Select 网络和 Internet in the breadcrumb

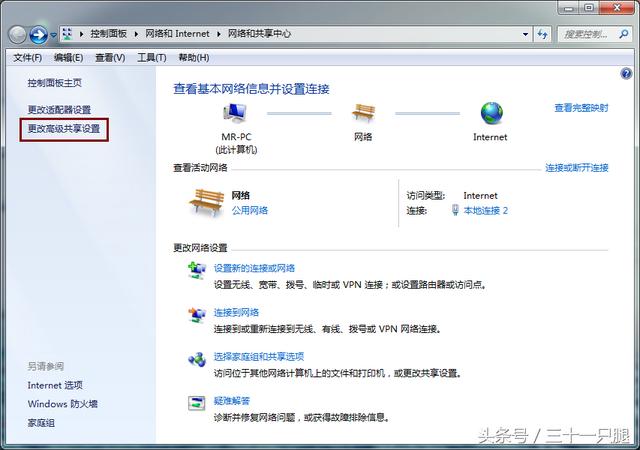[x=177, y=34]
